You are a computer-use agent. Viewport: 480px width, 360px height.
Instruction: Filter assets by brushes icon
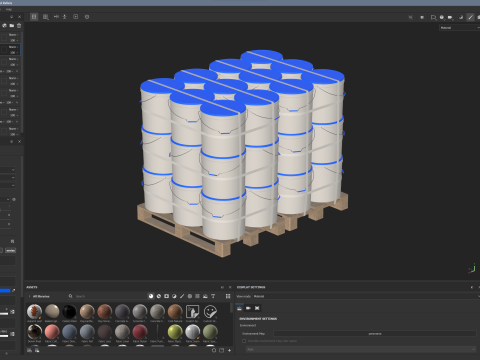(x=182, y=296)
